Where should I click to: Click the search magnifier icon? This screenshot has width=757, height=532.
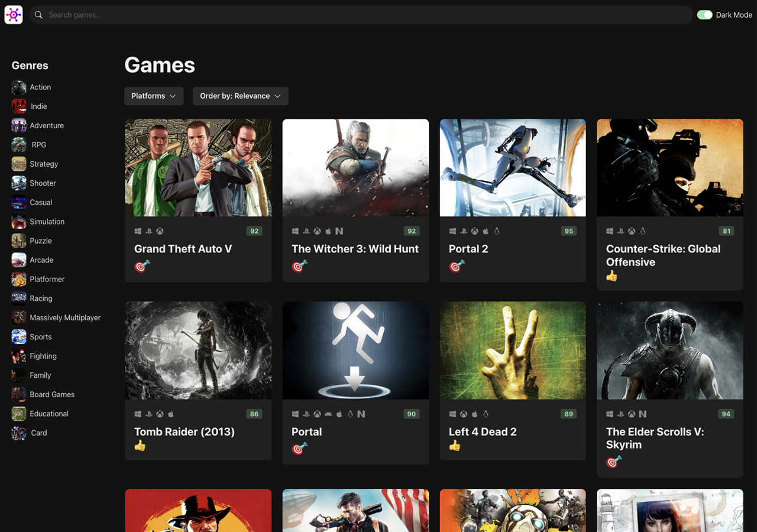[x=38, y=15]
